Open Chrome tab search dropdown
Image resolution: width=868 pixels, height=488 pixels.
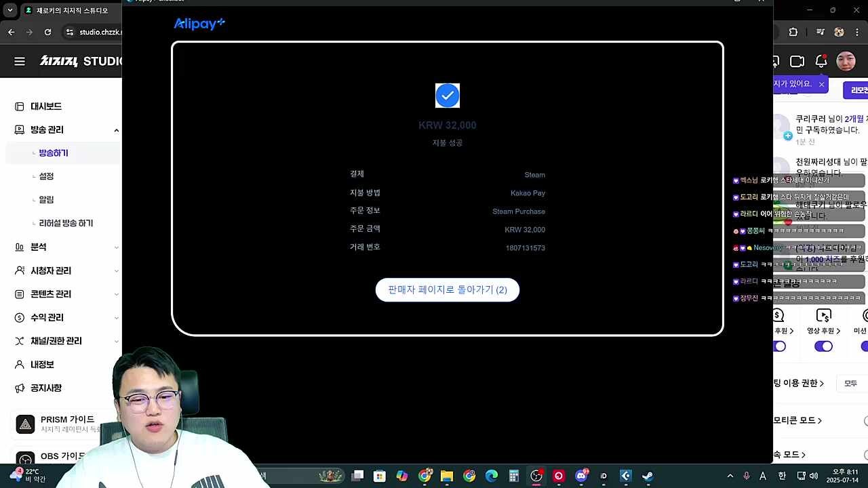tap(10, 10)
